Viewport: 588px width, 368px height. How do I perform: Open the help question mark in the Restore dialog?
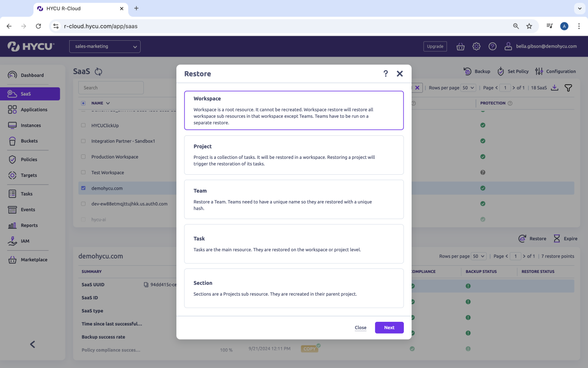(385, 73)
